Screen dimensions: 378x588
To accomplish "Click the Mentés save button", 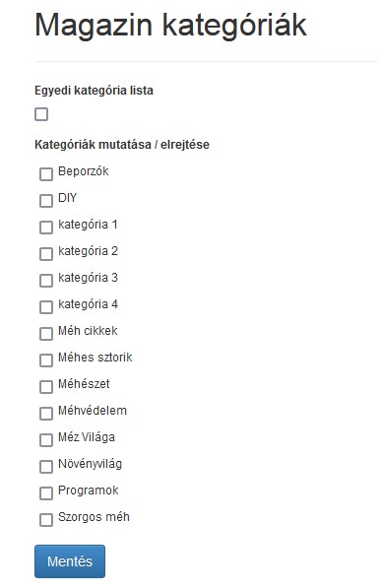I will click(70, 561).
